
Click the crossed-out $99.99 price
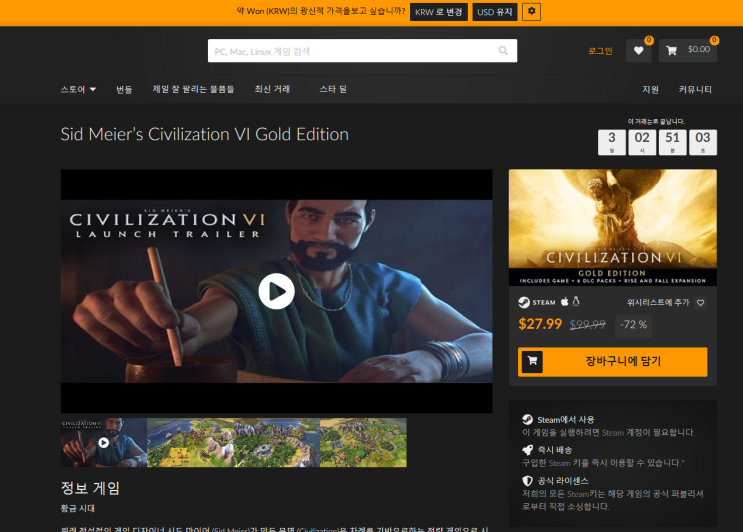click(588, 325)
